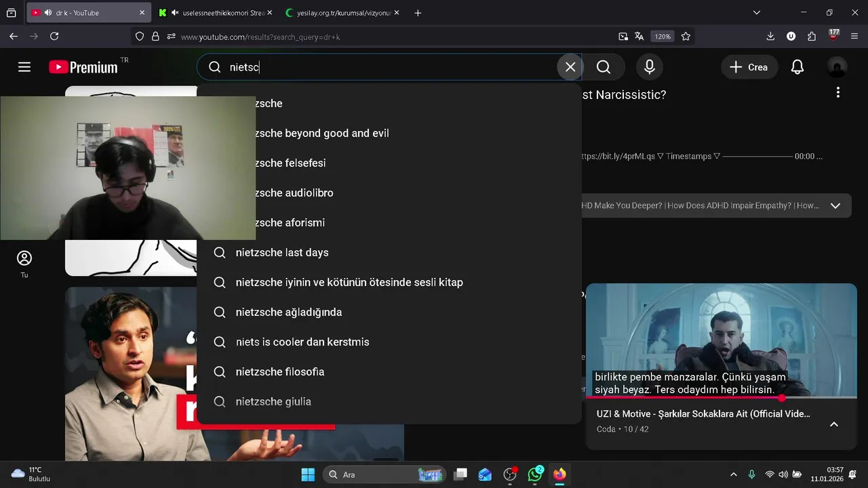This screenshot has width=868, height=488.
Task: Open the YouTube hamburger guide menu
Action: 24,67
